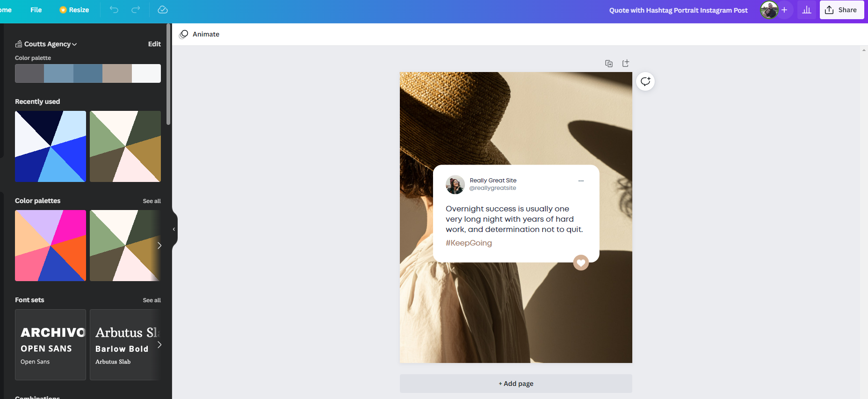The width and height of the screenshot is (868, 399).
Task: Click the heart icon on the quote card
Action: pos(581,263)
